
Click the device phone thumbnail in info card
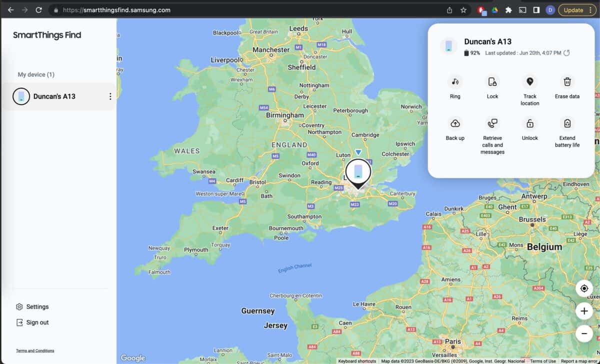tap(448, 46)
